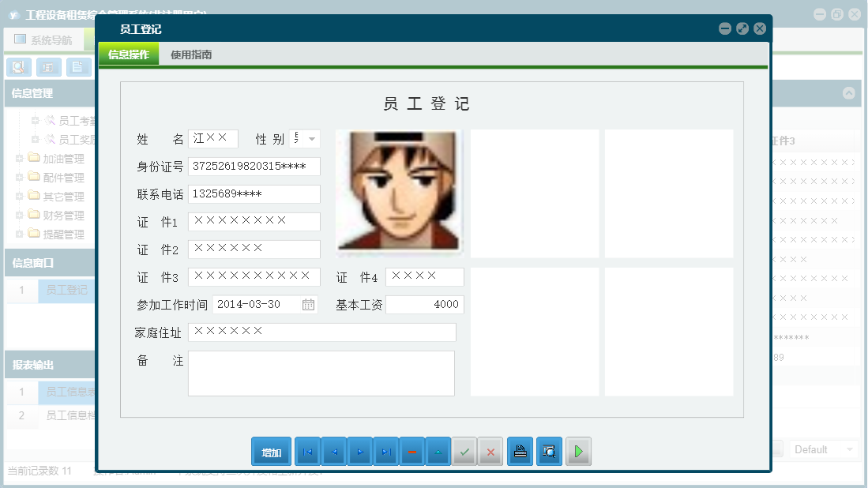The height and width of the screenshot is (488, 868).
Task: Click the 证件2 input field
Action: (x=254, y=249)
